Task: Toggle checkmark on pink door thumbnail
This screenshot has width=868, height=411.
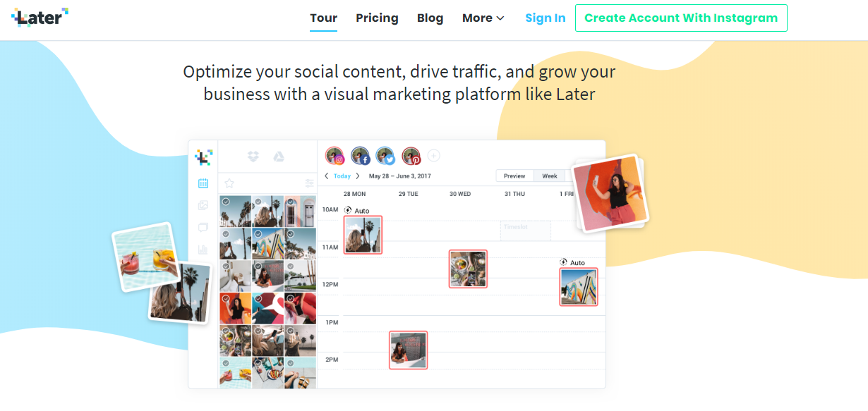Action: coord(290,202)
